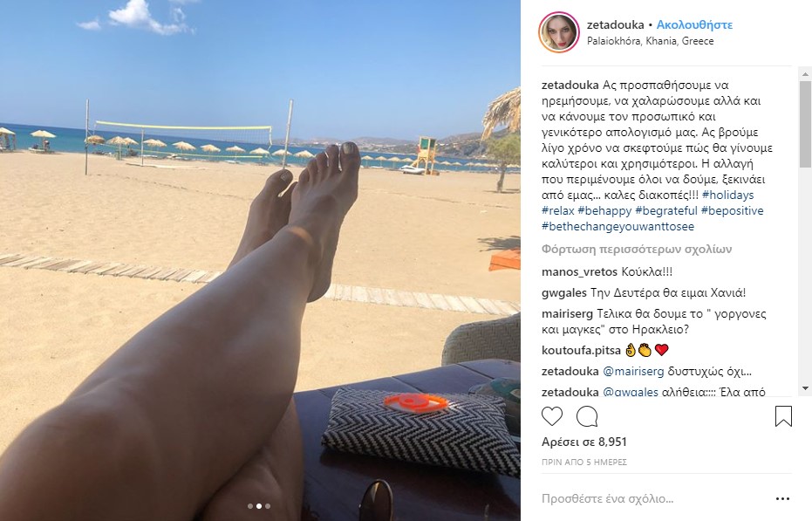
Task: Open the #holidays hashtag
Action: [x=727, y=195]
